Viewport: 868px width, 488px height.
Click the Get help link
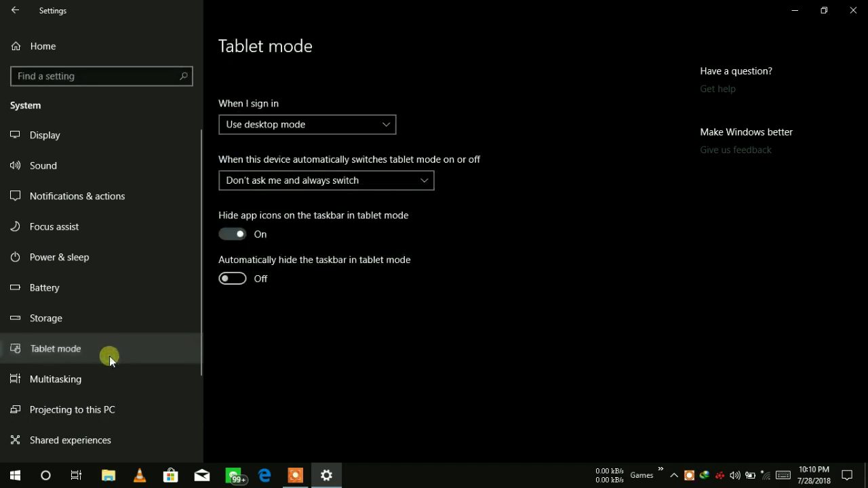pos(717,89)
